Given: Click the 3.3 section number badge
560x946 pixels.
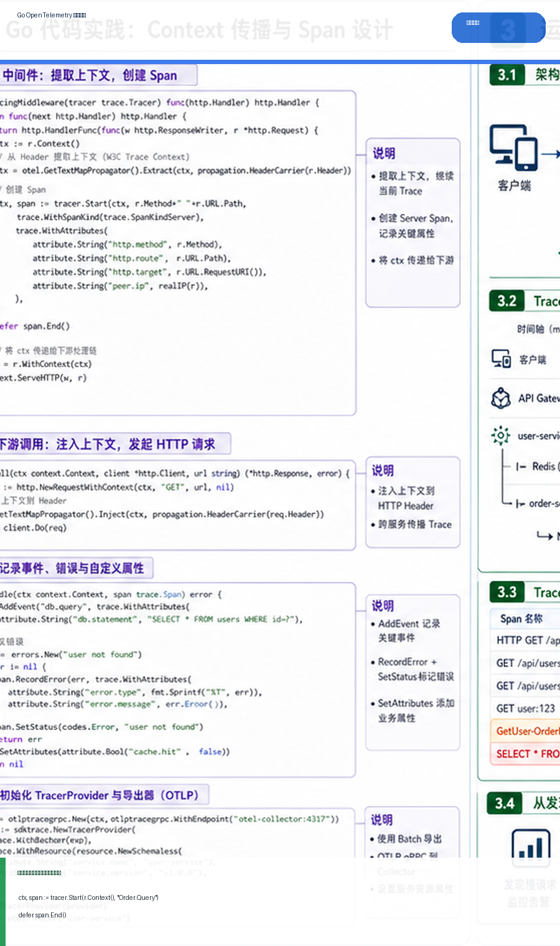Looking at the screenshot, I should pos(507,592).
